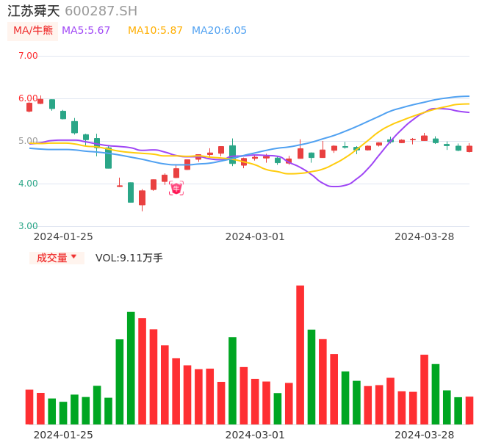Click the 2024-01-25 date under the volume chart

[x=63, y=435]
